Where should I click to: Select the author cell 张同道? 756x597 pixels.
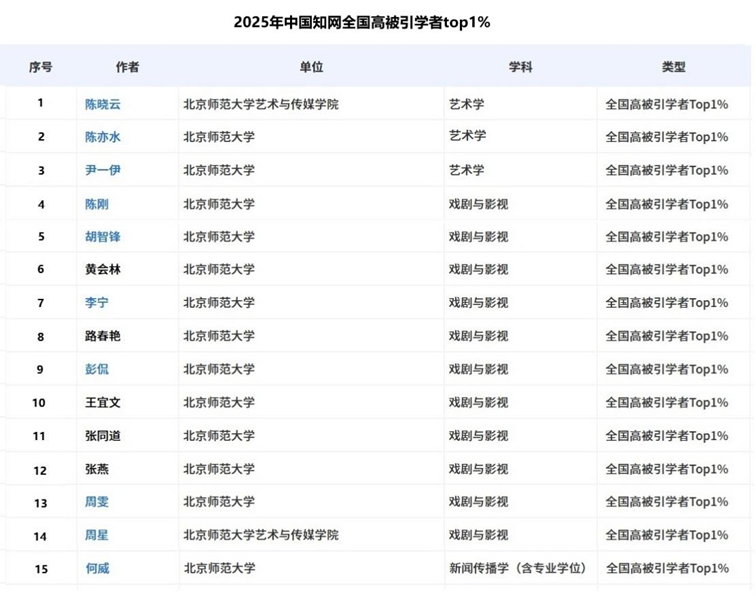103,436
